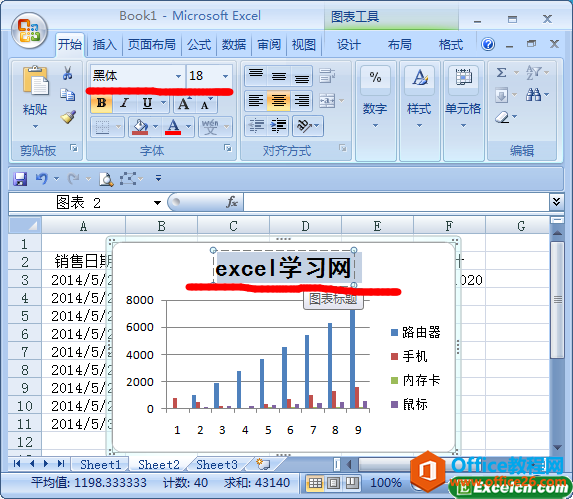The height and width of the screenshot is (499, 573).
Task: Toggle center text alignment
Action: tap(278, 100)
